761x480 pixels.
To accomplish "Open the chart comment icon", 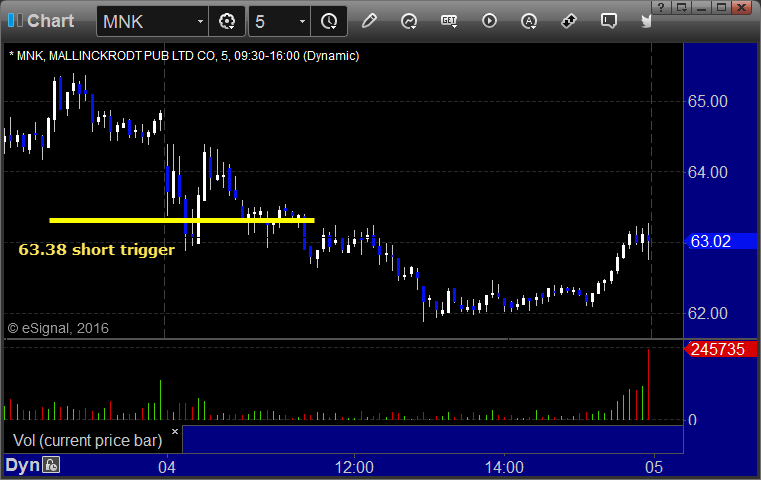I will tap(609, 21).
